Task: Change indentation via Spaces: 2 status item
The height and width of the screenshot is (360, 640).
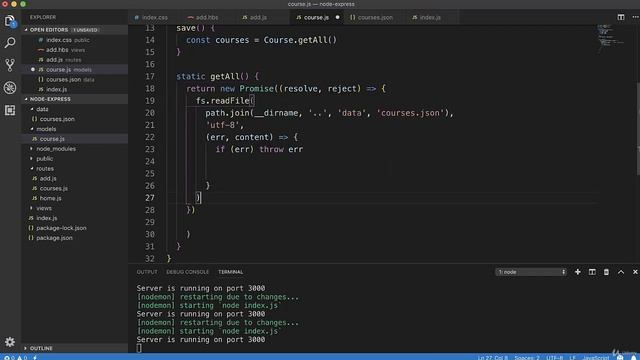Action: 527,358
